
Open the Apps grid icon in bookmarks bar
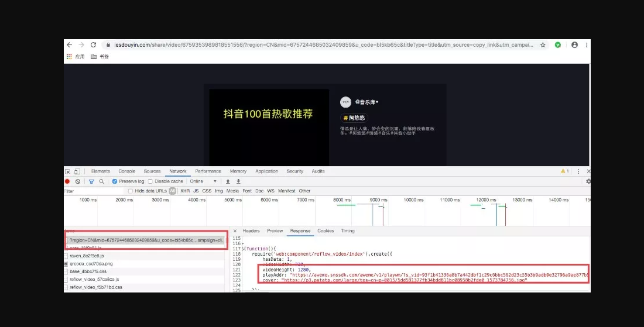click(69, 57)
